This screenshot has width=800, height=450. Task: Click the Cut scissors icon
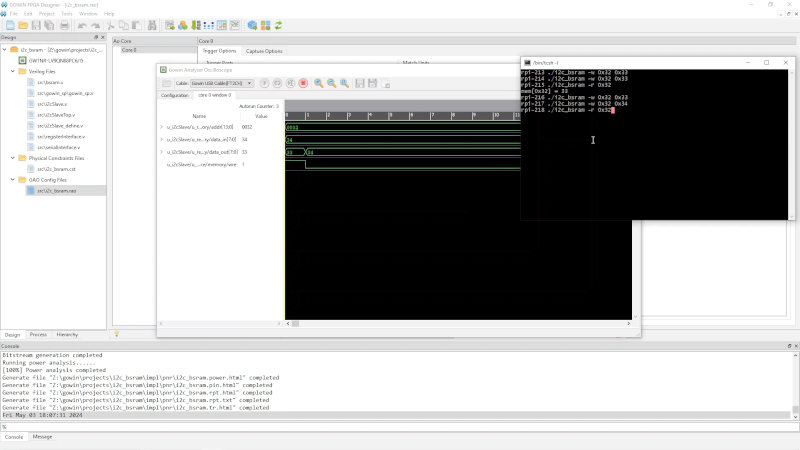[111, 25]
